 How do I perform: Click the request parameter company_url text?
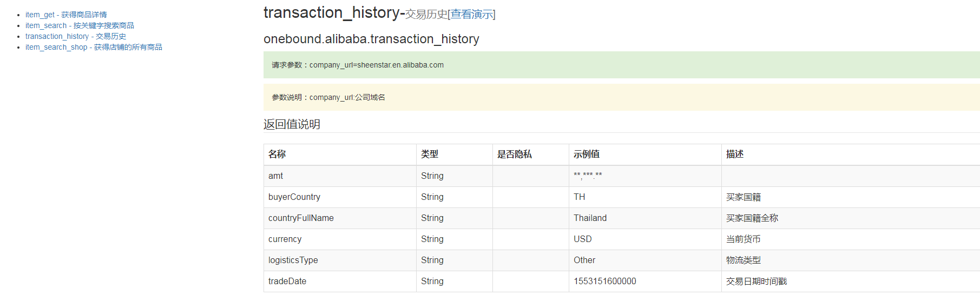[x=358, y=65]
